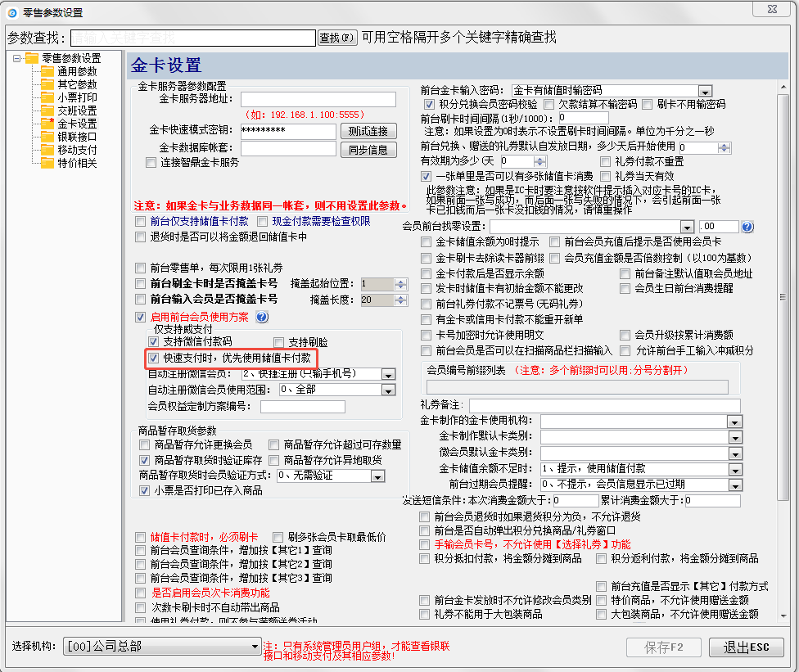799x672 pixels.
Task: Uncheck 启用前台会员使用方案
Action: tap(140, 317)
